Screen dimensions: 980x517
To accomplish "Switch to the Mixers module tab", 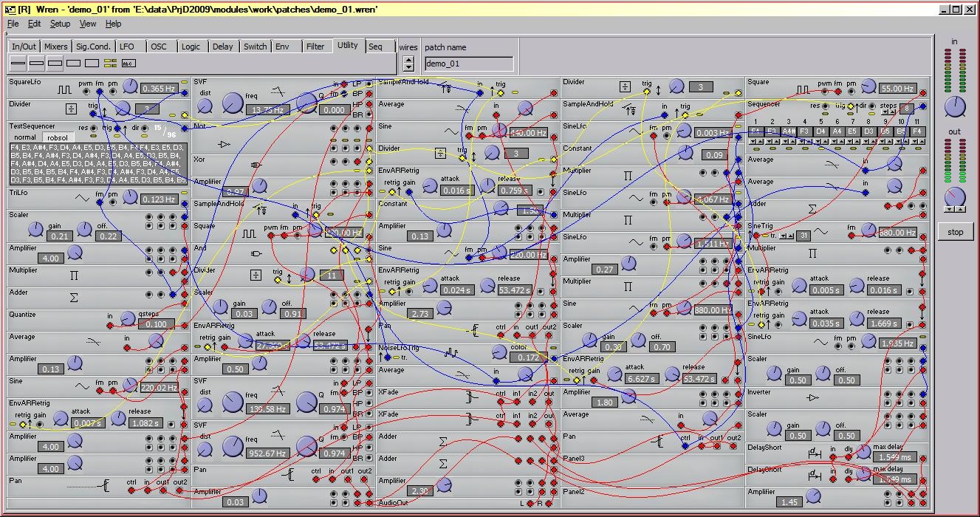I will click(56, 47).
